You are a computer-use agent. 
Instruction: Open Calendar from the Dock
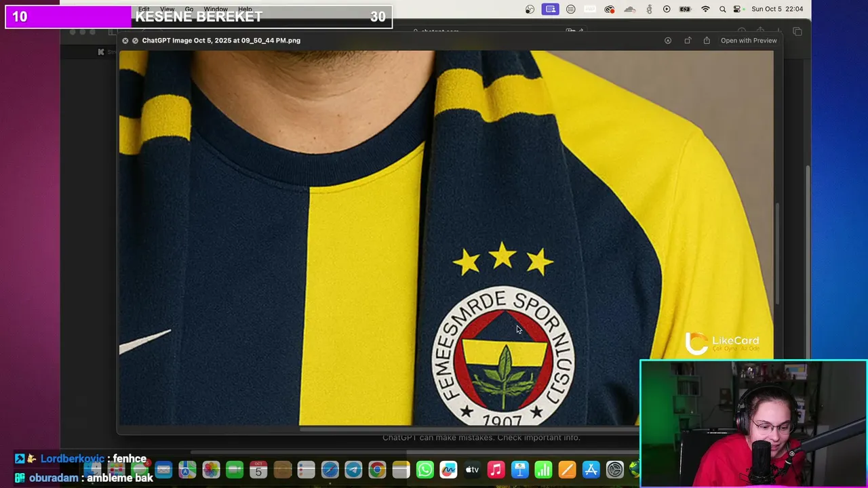258,470
